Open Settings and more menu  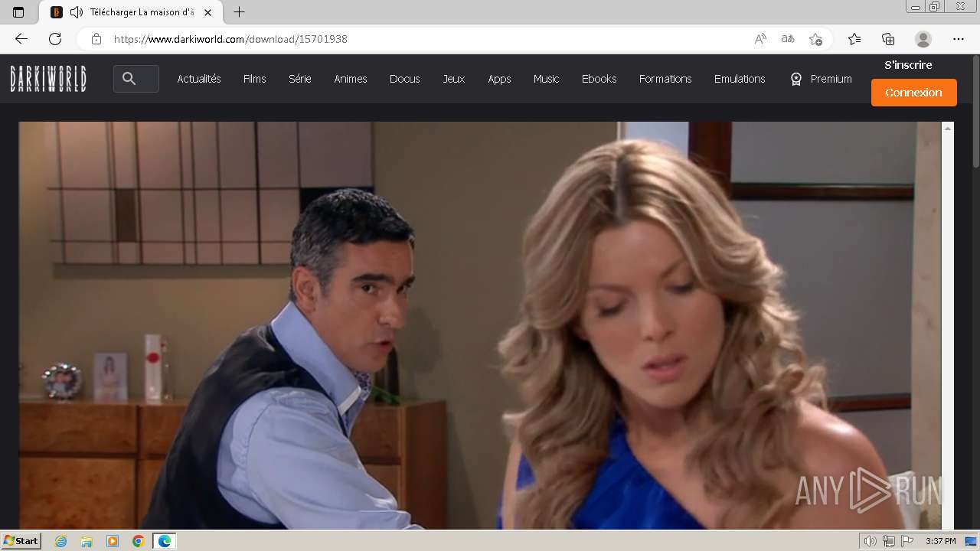point(959,39)
